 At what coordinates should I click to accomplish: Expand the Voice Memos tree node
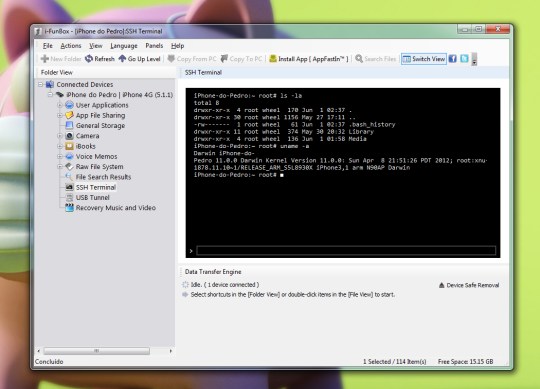(60, 156)
